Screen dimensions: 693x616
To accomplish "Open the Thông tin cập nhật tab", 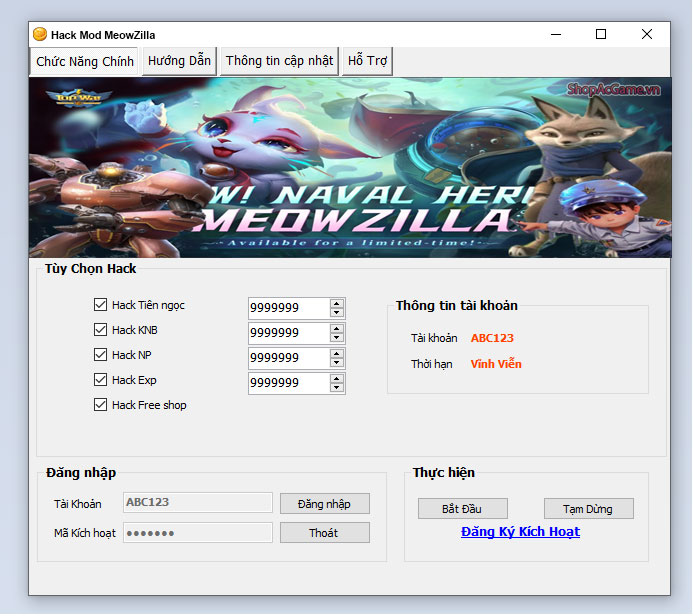I will pos(279,61).
